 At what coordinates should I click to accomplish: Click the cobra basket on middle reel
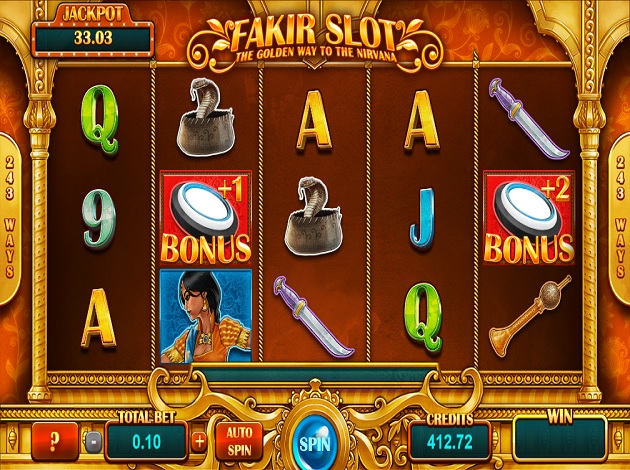(314, 216)
